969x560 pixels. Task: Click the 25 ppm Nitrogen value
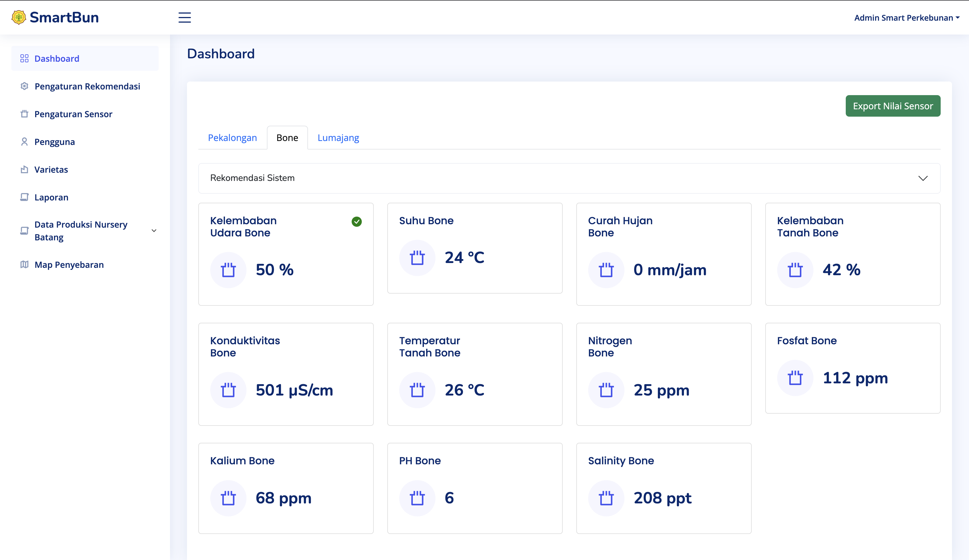click(x=661, y=390)
